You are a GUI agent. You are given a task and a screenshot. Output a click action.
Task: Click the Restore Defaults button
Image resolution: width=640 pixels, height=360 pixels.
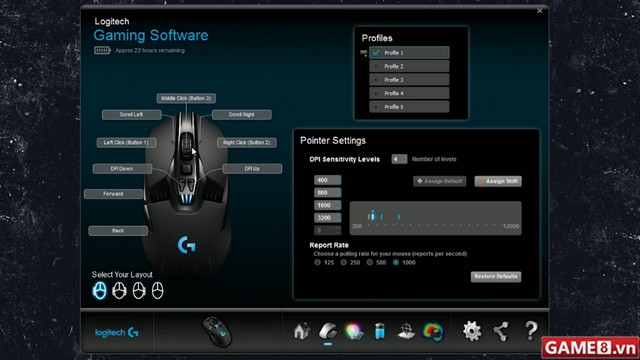click(496, 277)
